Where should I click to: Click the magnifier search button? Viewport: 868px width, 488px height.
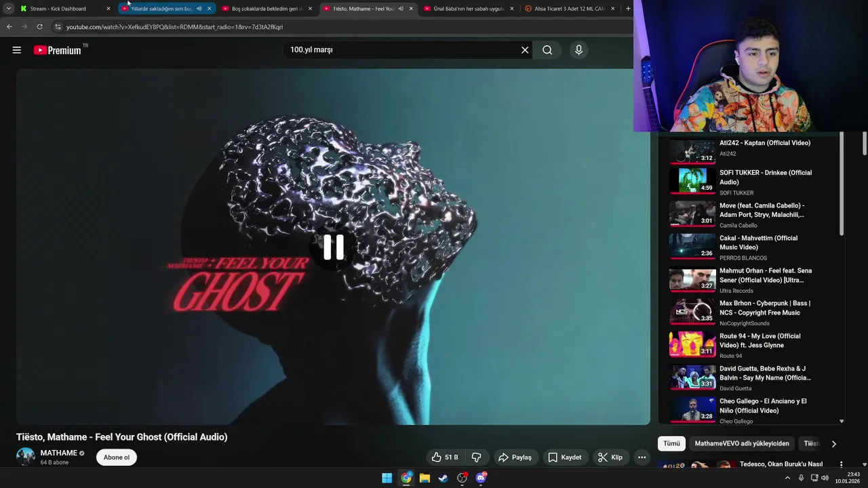click(x=547, y=50)
